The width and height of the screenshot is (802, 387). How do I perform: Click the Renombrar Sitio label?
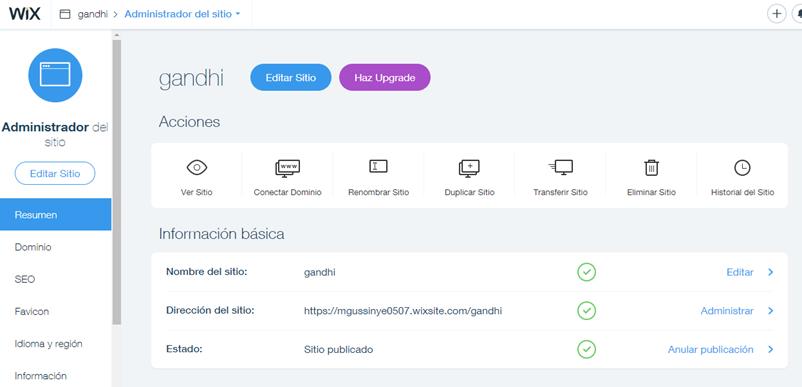[378, 193]
